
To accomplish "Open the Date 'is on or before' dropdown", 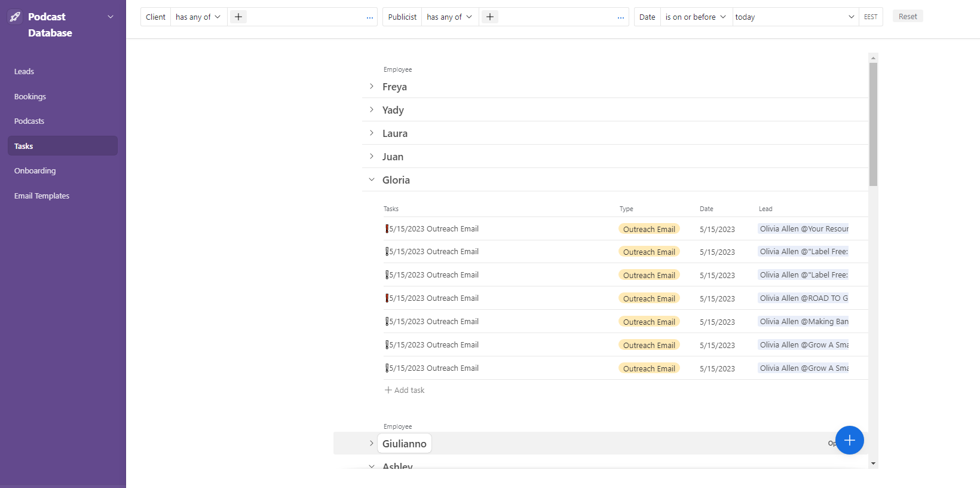I will pyautogui.click(x=696, y=17).
